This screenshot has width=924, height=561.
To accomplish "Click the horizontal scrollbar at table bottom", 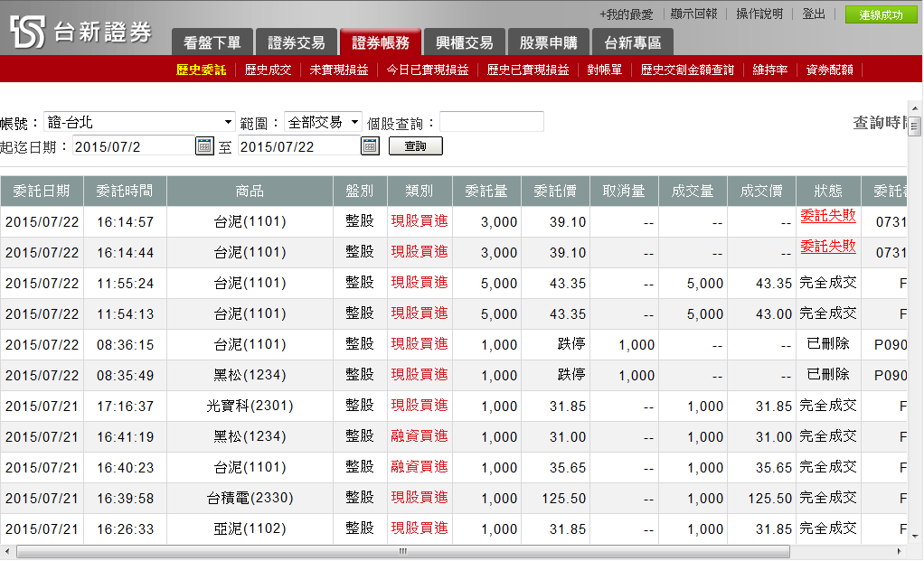I will click(402, 551).
